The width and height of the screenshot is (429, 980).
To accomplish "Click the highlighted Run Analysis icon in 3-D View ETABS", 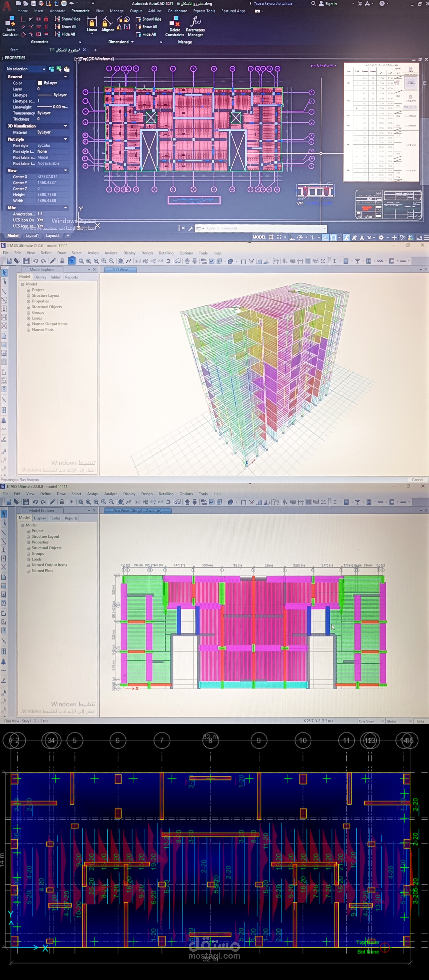I will point(72,261).
